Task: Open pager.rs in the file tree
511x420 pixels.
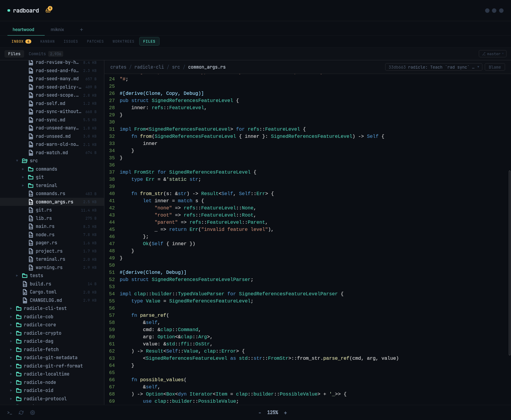Action: 52,243
